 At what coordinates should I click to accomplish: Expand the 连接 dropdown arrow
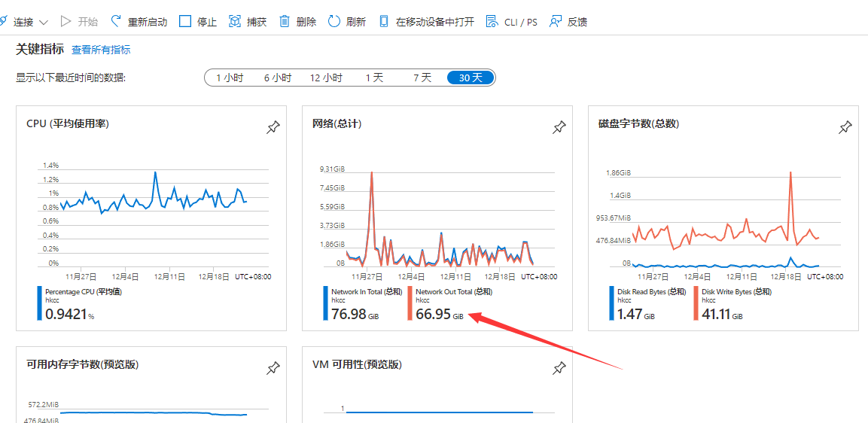[x=43, y=23]
